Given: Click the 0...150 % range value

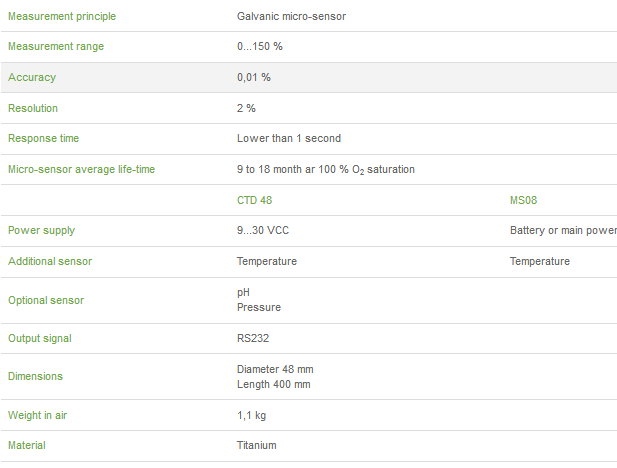Looking at the screenshot, I should (260, 46).
